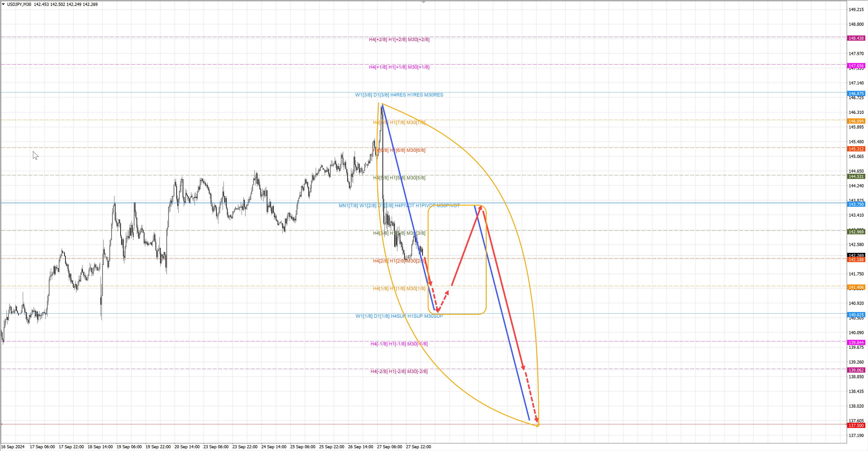Click the W1[3/8] D1[3/8] H4RES resistance label
Viewport: 868px width, 451px height.
point(399,95)
